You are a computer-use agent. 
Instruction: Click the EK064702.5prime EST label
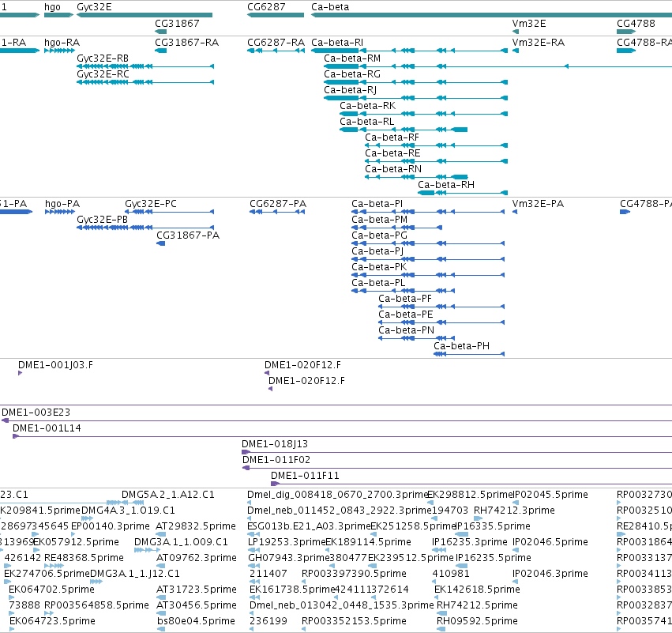pos(51,590)
